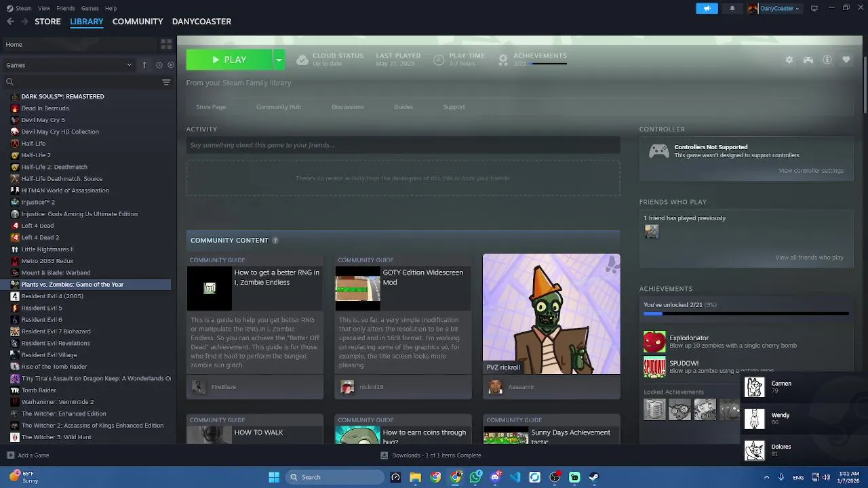Toggle the ready-to-play filter icon

point(171,65)
